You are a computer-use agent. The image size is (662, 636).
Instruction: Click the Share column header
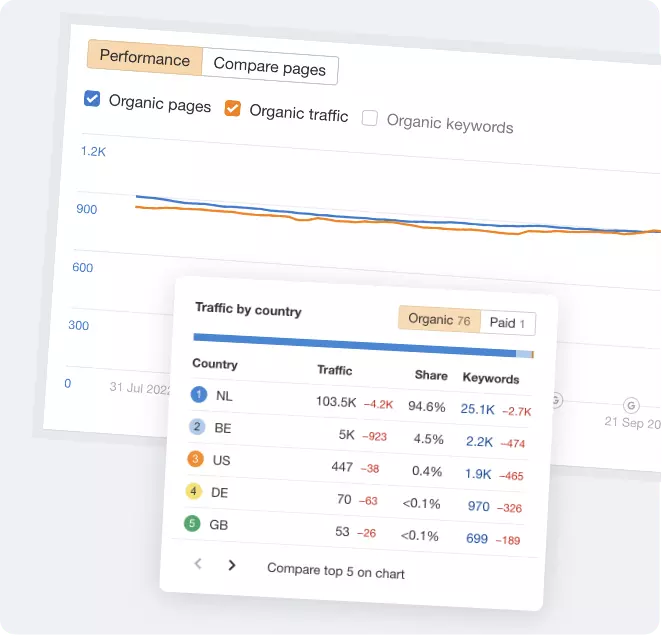tap(431, 375)
